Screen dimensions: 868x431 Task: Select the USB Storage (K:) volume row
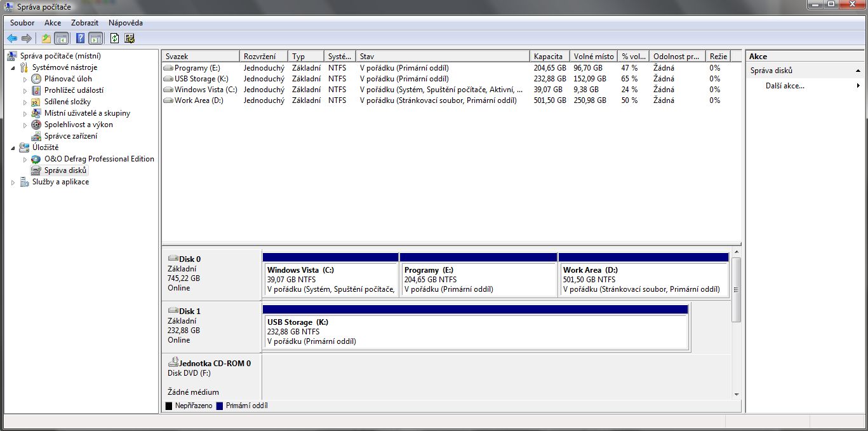coord(451,78)
